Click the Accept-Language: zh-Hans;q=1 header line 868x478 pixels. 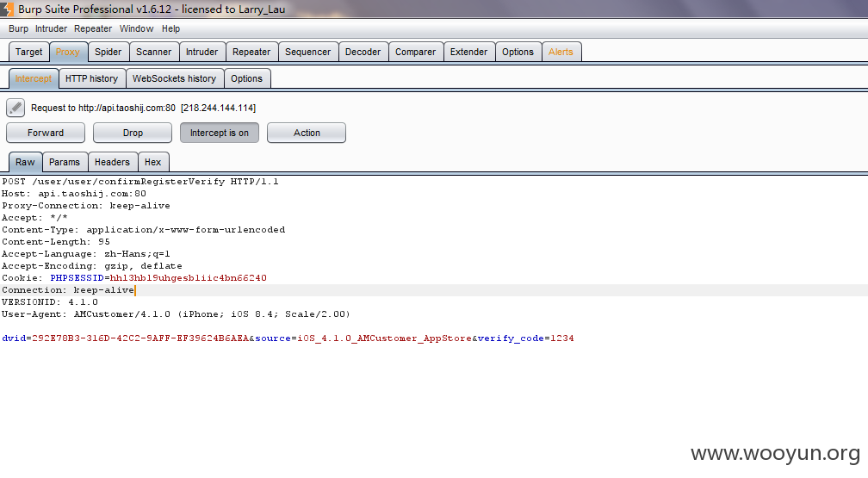[86, 254]
